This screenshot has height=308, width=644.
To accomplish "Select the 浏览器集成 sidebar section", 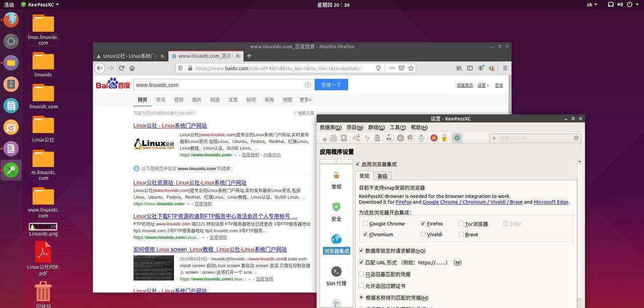I will click(336, 244).
